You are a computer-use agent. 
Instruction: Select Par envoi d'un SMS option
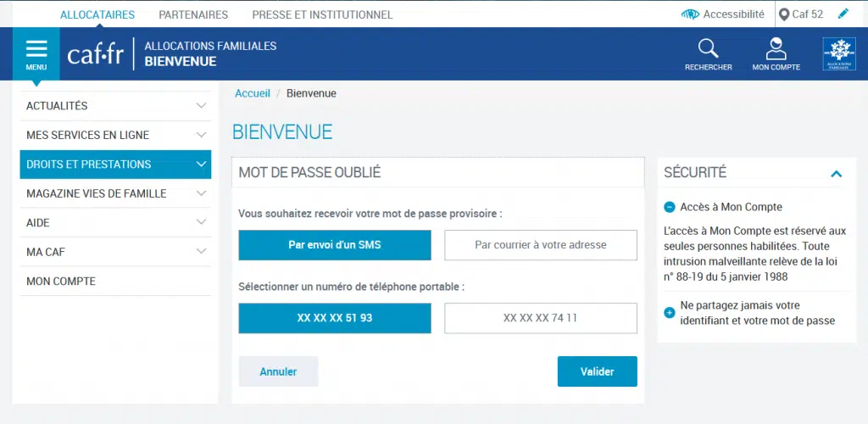tap(335, 245)
